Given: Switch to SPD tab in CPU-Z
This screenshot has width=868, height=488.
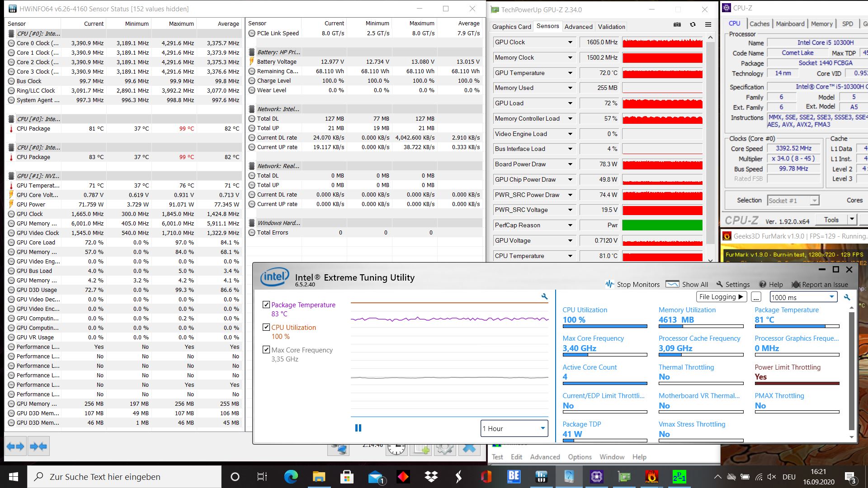Looking at the screenshot, I should (848, 24).
